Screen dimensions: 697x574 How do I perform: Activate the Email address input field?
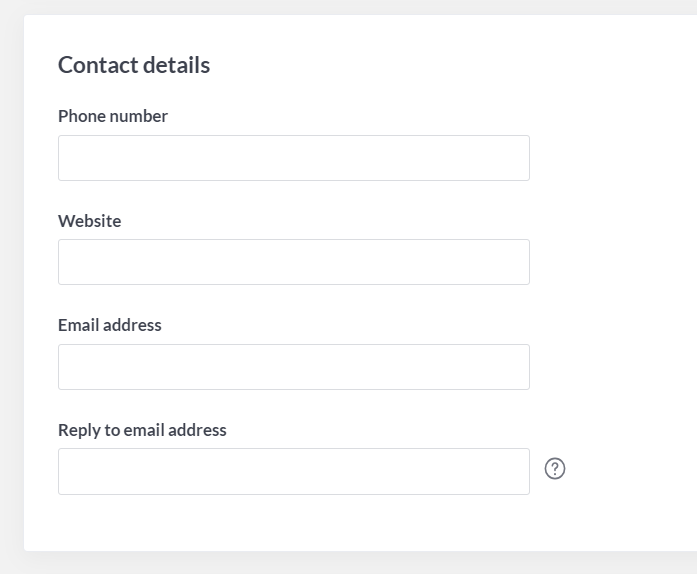pyautogui.click(x=294, y=367)
